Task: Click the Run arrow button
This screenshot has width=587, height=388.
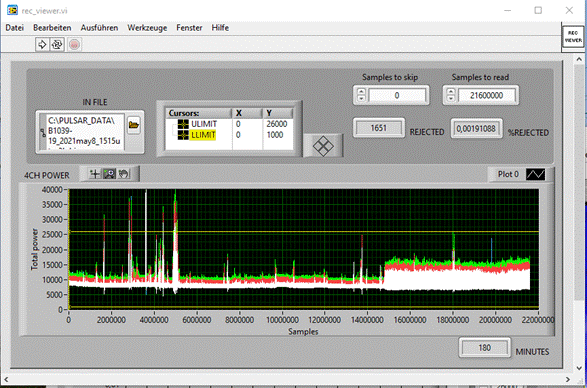Action: (42, 45)
